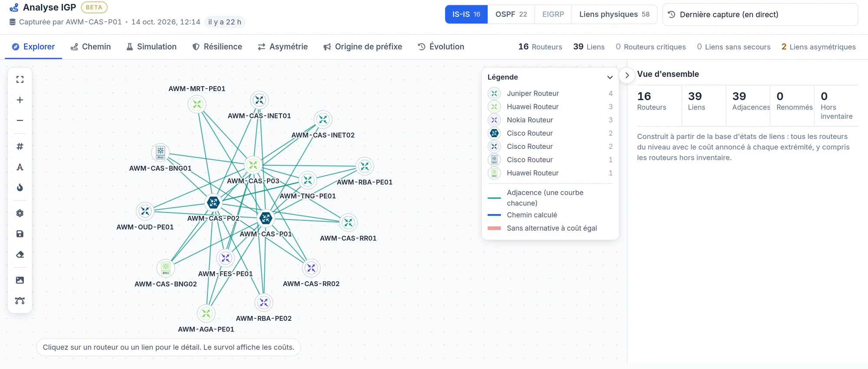Click the fullscreen icon in graph toolbar
868x369 pixels.
[x=20, y=79]
